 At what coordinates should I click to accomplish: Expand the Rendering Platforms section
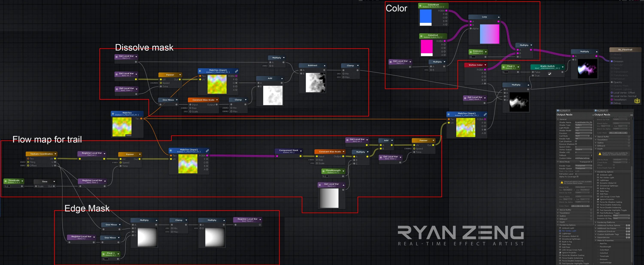(x=596, y=222)
